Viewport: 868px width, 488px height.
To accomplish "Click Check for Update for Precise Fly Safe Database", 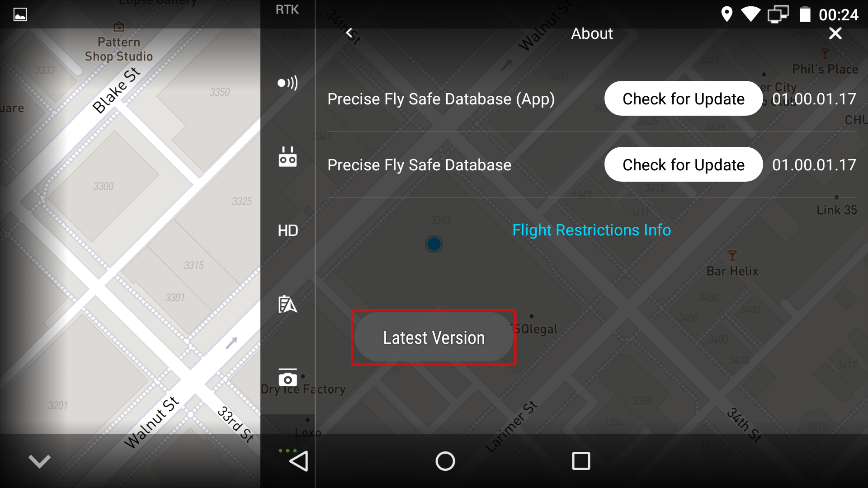I will [683, 164].
